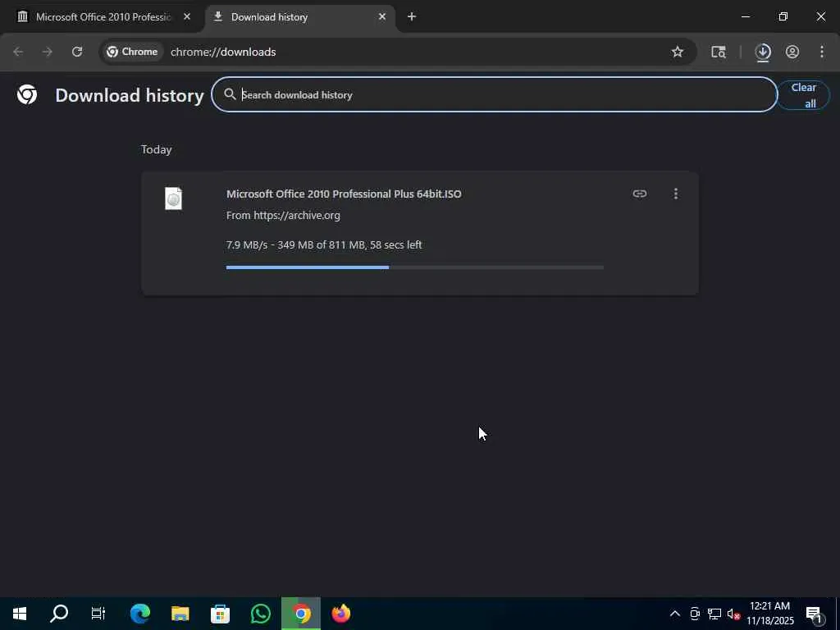Screen dimensions: 840x630
Task: Switch to Microsoft Office 2010 Professional tab
Action: tap(103, 16)
